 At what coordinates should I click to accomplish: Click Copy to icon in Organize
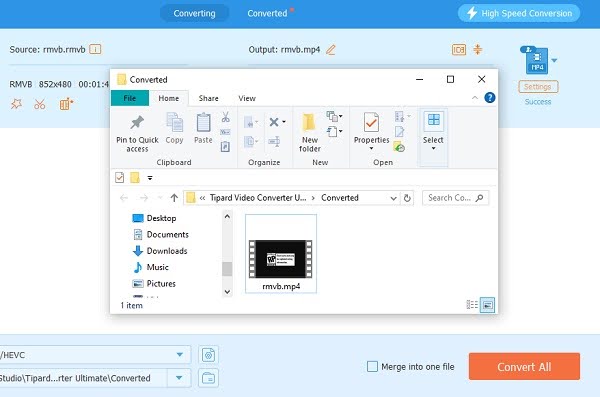(x=251, y=142)
